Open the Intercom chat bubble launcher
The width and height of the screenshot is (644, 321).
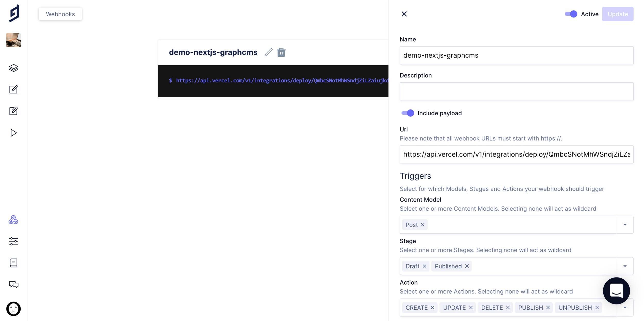616,291
